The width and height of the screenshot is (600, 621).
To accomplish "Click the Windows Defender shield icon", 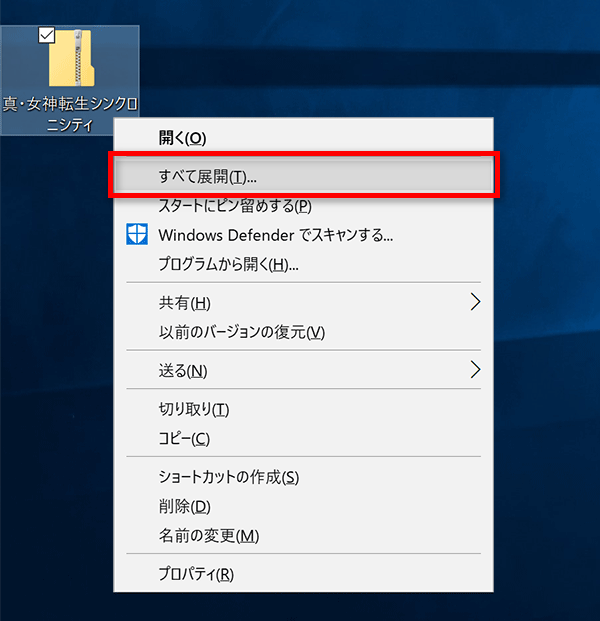I will pyautogui.click(x=137, y=234).
